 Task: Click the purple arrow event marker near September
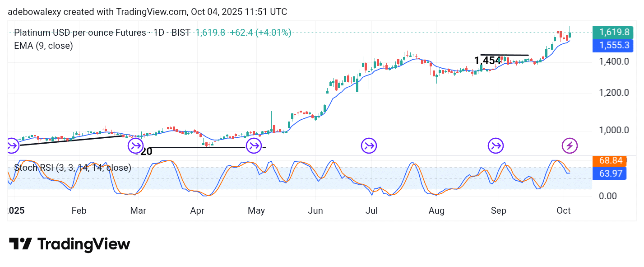coord(496,145)
